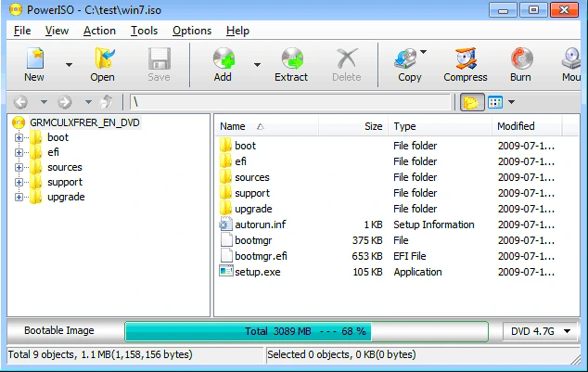Open the Help menu

tap(237, 31)
